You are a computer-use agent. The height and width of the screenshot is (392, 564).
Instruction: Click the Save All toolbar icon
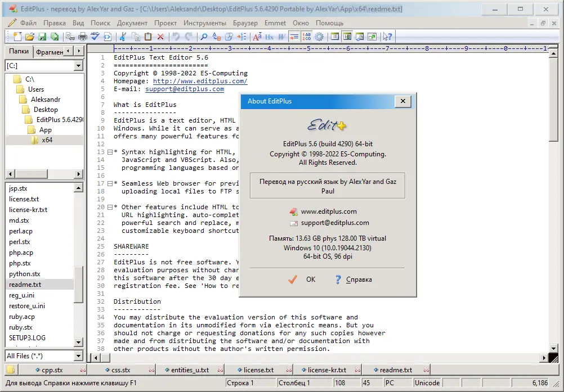[x=54, y=37]
